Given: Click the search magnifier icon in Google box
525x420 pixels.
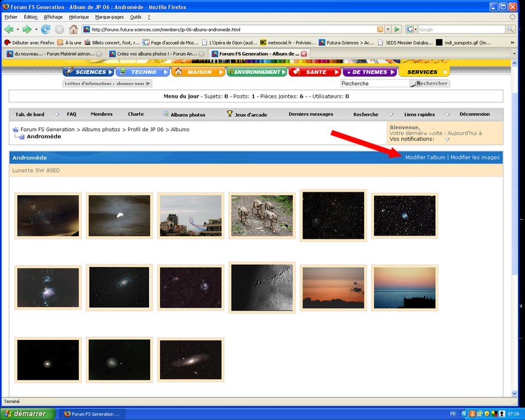Looking at the screenshot, I should 511,30.
